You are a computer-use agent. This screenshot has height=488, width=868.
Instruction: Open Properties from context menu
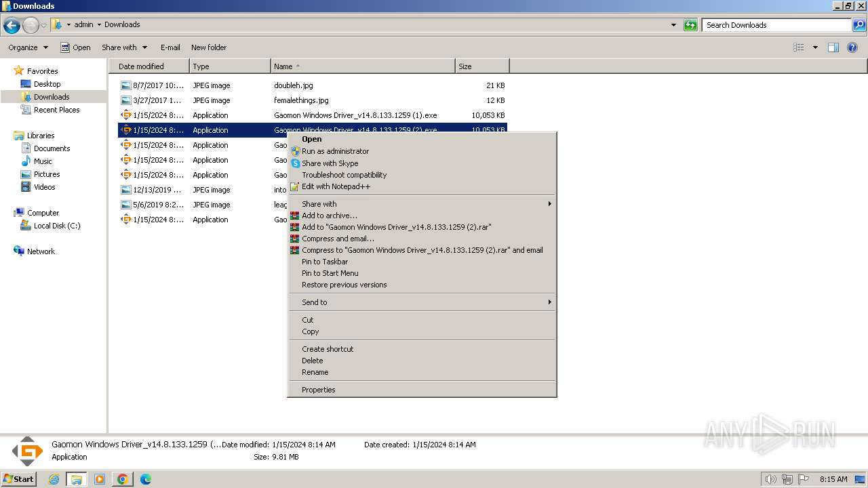click(422, 390)
